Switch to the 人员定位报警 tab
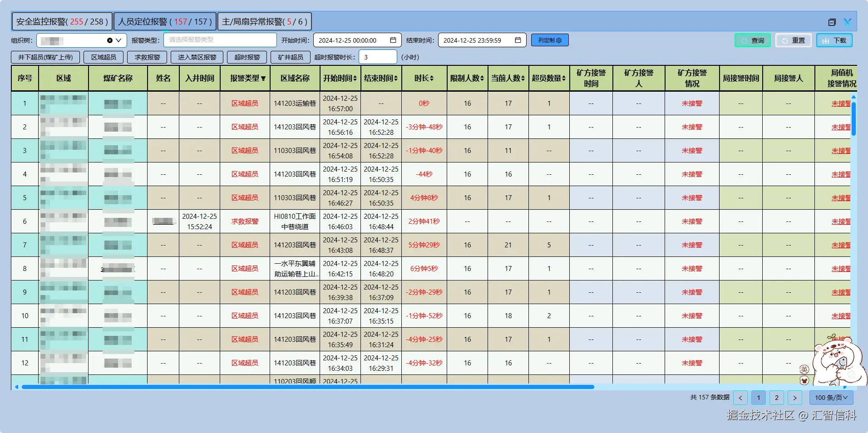Screen dimensions: 868x433 tap(165, 22)
